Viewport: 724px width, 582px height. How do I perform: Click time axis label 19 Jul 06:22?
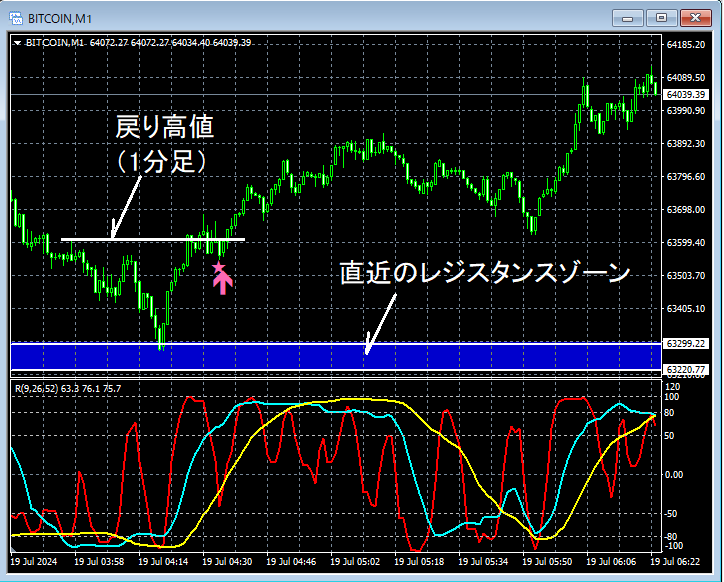click(675, 562)
